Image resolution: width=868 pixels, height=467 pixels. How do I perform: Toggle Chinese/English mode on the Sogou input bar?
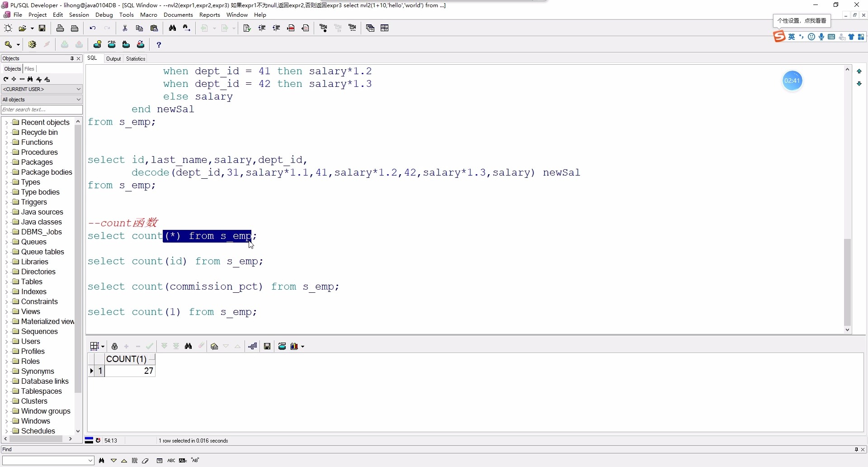click(791, 37)
